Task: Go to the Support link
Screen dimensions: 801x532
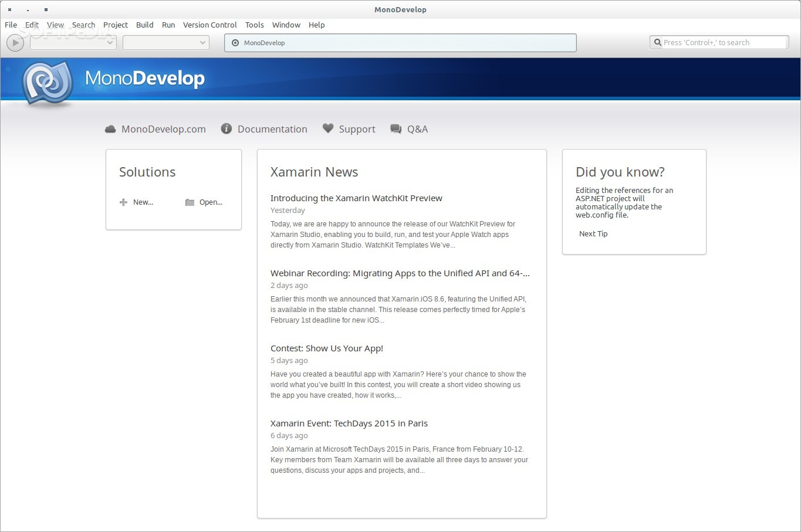Action: [357, 129]
